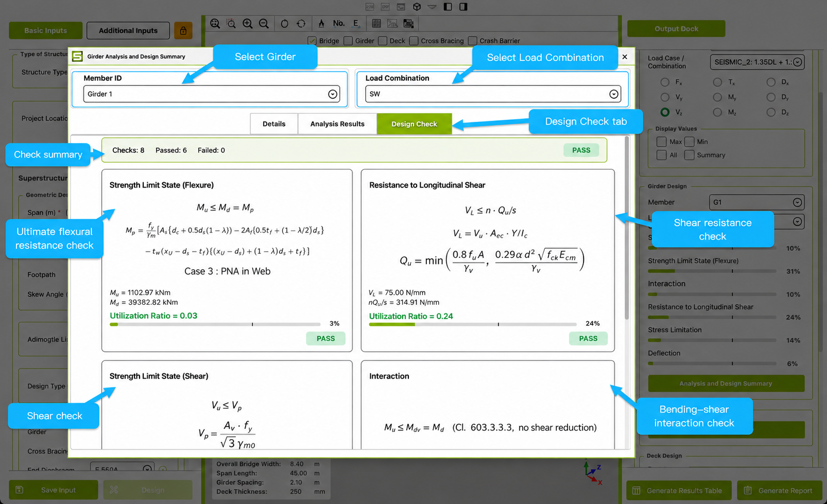Check the Min display values box
The height and width of the screenshot is (504, 827).
tap(690, 142)
